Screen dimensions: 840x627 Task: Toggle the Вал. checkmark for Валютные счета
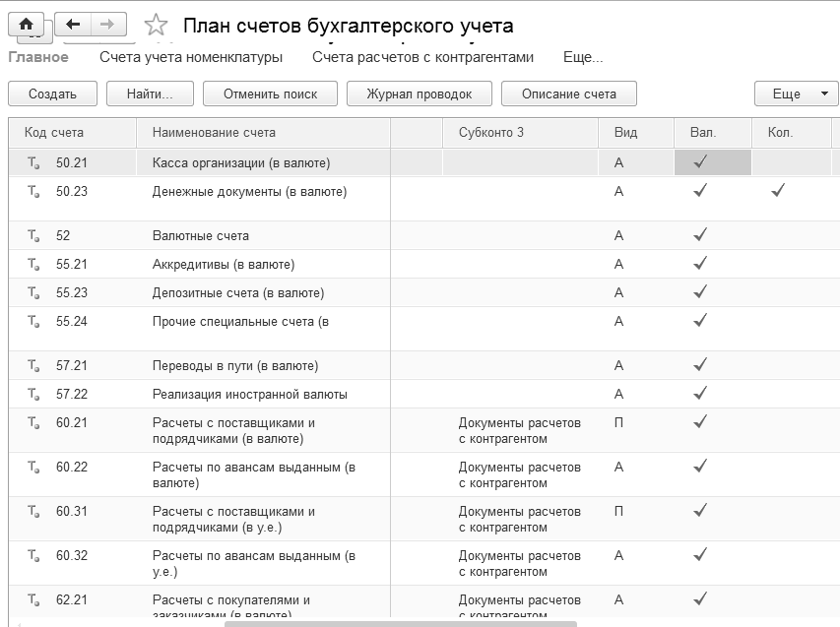pyautogui.click(x=700, y=235)
